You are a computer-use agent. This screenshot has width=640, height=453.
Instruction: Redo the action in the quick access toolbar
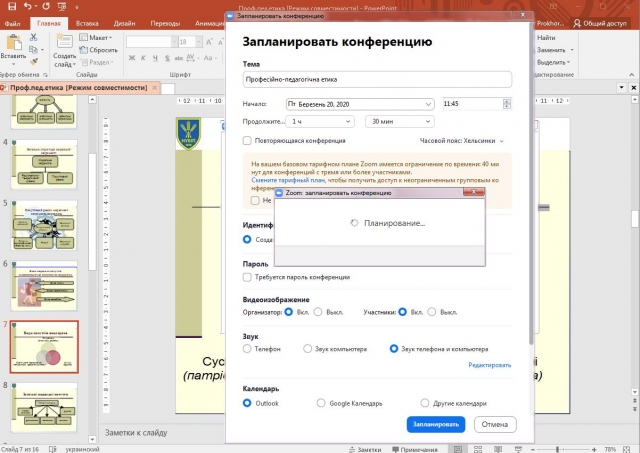[x=46, y=6]
